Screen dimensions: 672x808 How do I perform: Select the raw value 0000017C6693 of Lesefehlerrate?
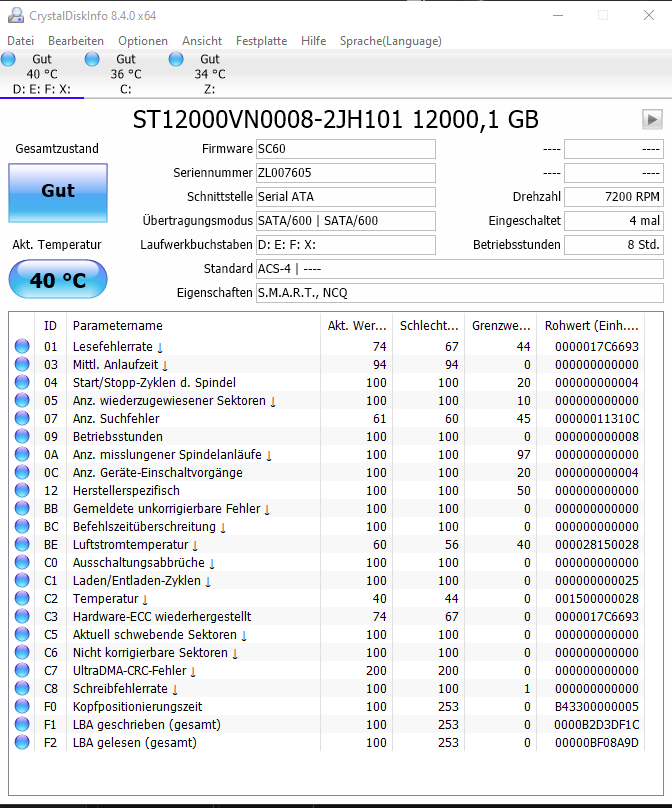tap(597, 347)
